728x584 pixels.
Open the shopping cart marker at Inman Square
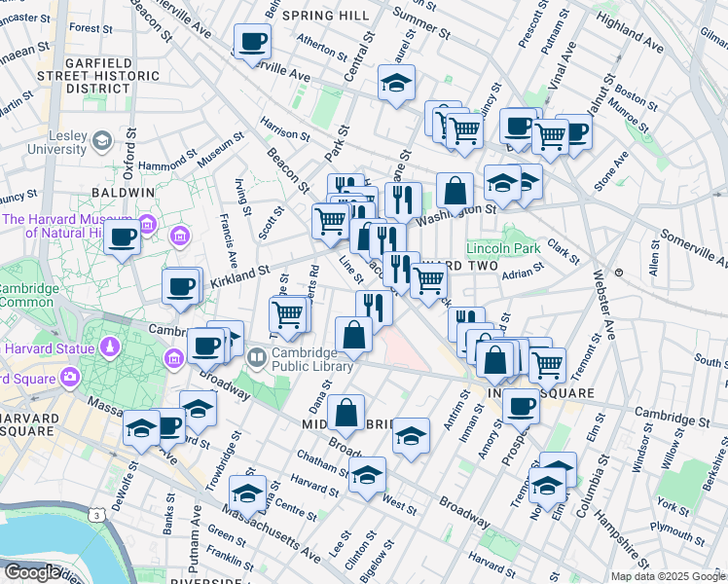pyautogui.click(x=547, y=367)
